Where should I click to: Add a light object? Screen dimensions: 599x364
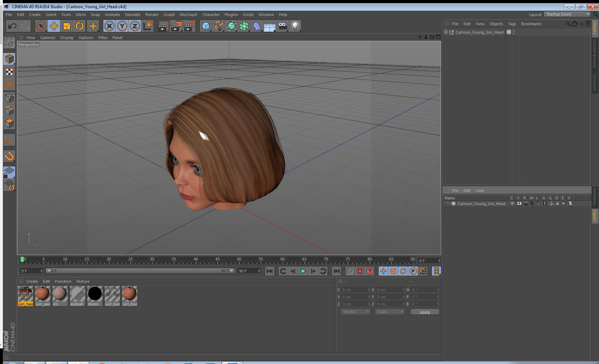(x=295, y=26)
